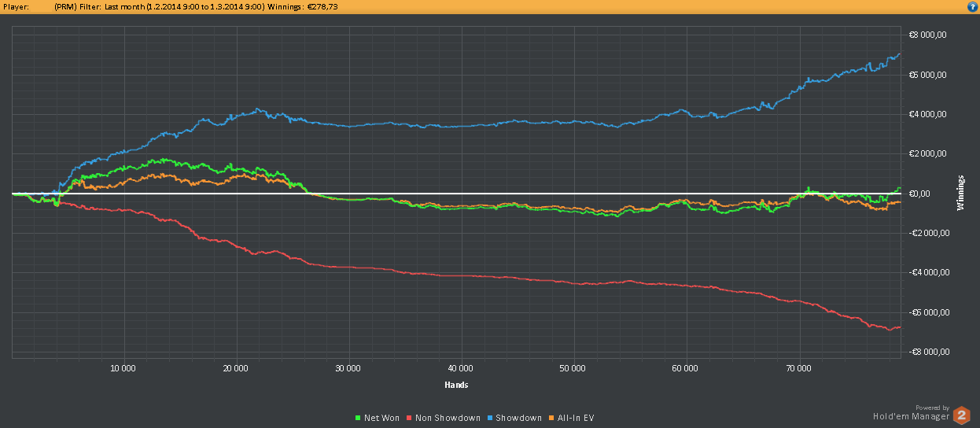Click the green Net Won legend square
The image size is (980, 428).
pyautogui.click(x=358, y=418)
